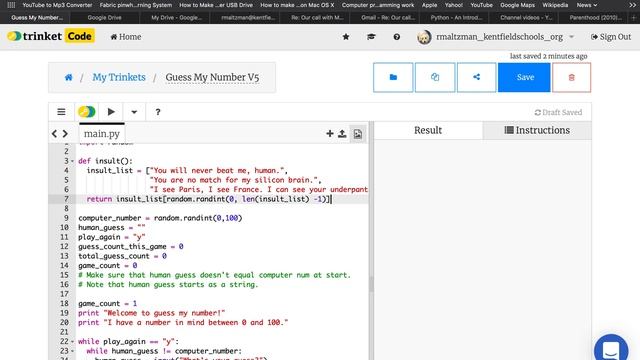Viewport: 640px width, 360px height.
Task: Open the image library icon
Action: (x=358, y=134)
